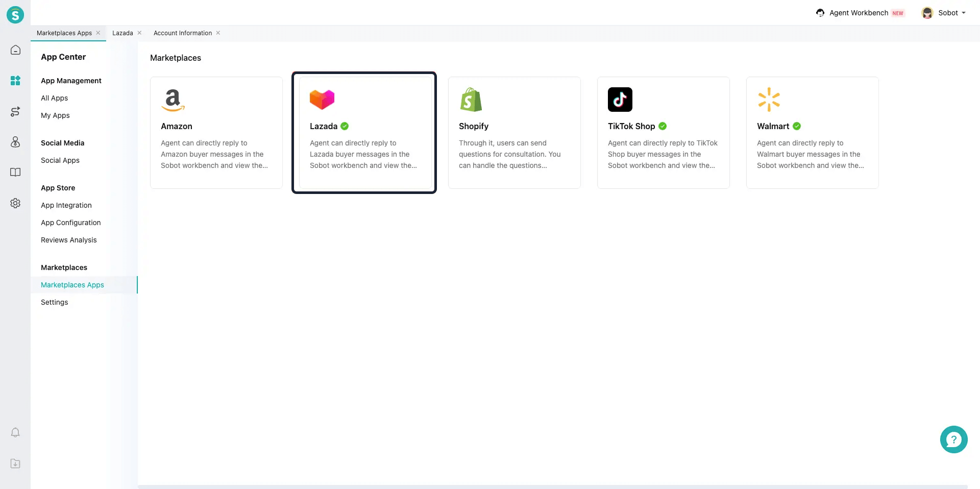Screen dimensions: 980x489
Task: Click the App Store section label
Action: [58, 188]
